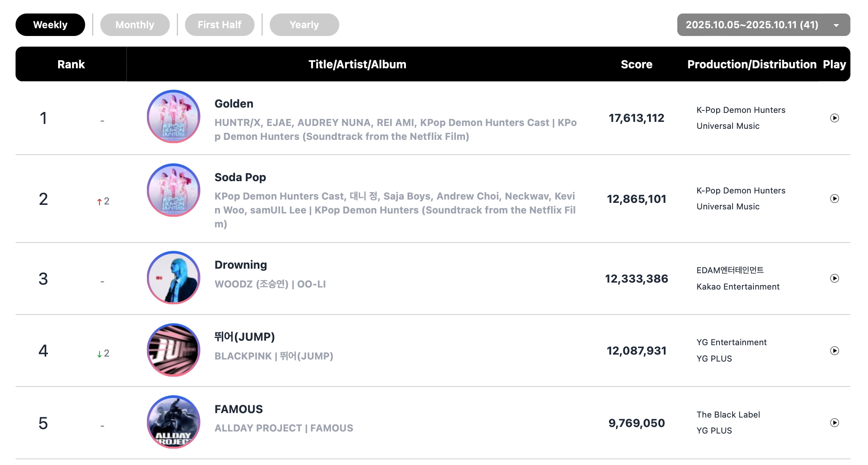Viewport: 868px width, 465px height.
Task: Play FAMOUS by ALLDAY PROJECT
Action: (x=834, y=423)
